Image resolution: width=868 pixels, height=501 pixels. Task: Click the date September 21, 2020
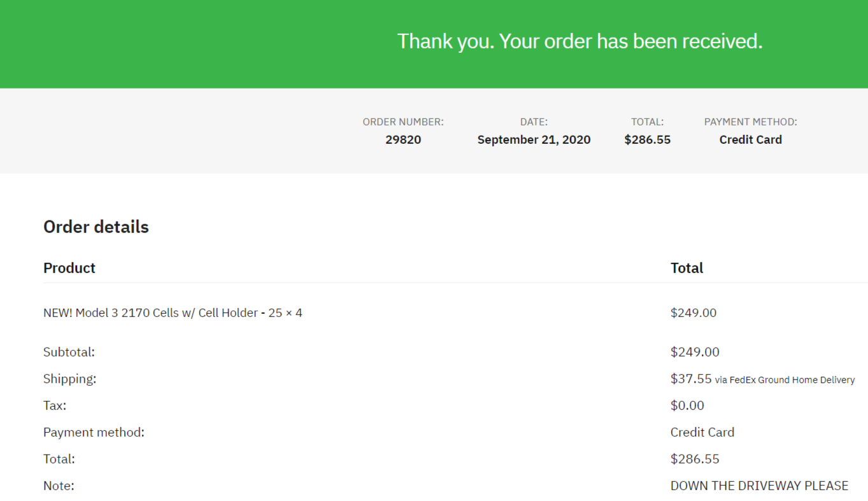[x=534, y=140]
